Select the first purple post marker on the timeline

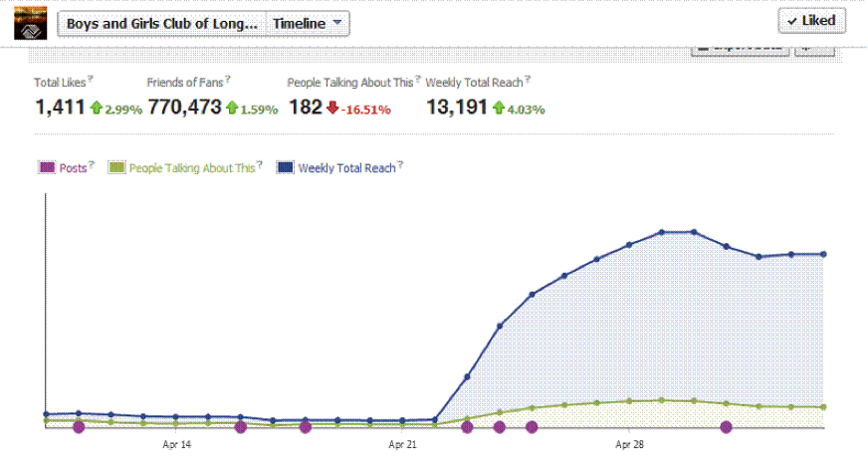tap(79, 427)
